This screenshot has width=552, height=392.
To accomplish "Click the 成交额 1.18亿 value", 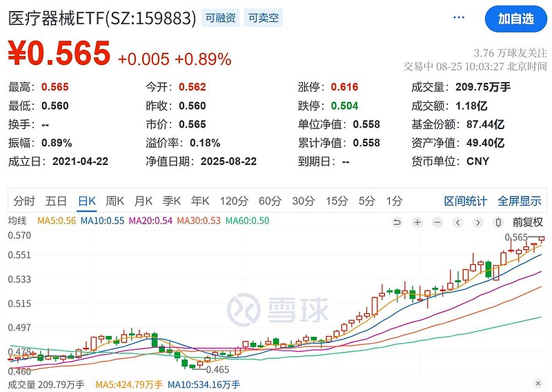I will coord(471,106).
